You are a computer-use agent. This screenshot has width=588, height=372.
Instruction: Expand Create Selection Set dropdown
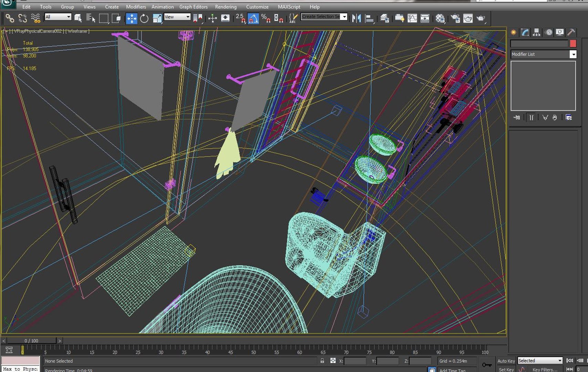pos(344,17)
